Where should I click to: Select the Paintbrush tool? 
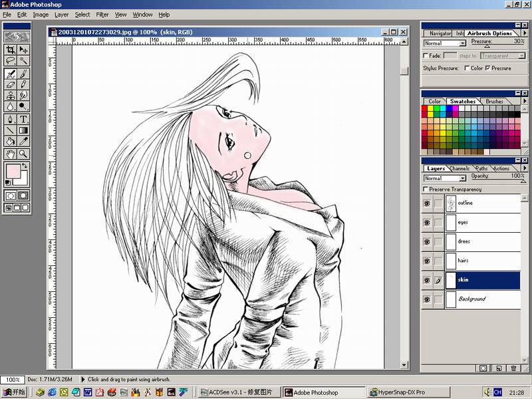click(x=23, y=74)
